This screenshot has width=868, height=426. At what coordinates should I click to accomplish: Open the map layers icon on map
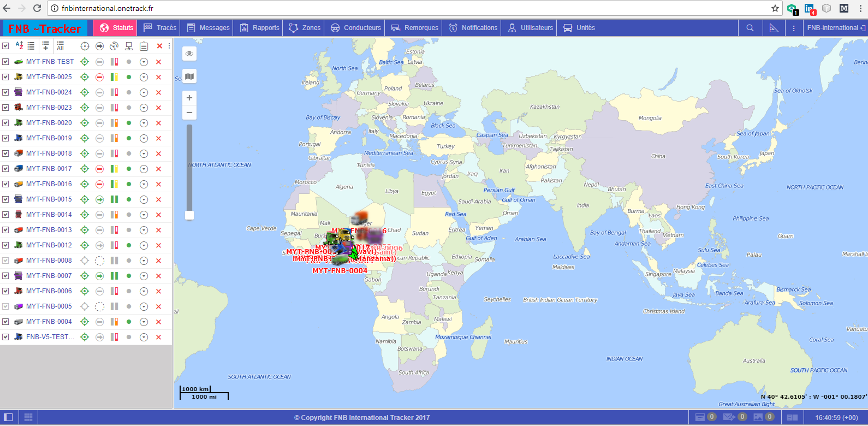tap(189, 76)
